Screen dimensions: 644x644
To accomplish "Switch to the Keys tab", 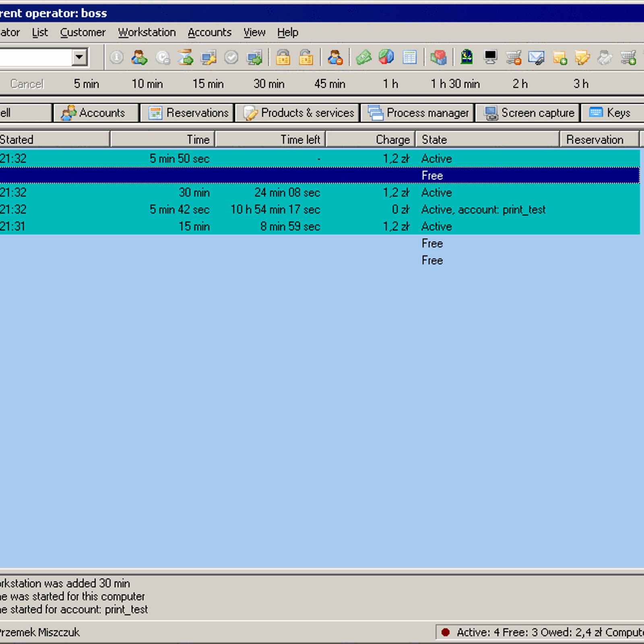I will pos(612,113).
